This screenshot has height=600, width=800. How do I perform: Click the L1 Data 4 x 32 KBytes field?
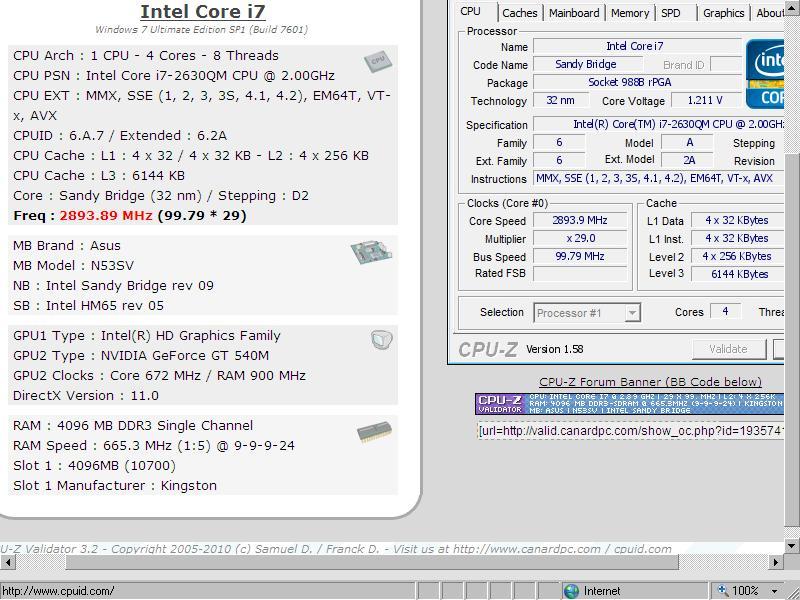click(737, 220)
